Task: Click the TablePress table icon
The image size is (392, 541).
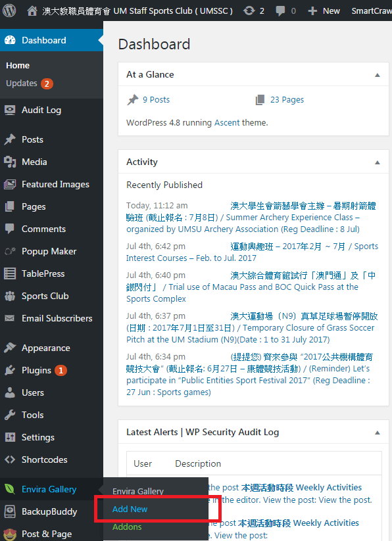Action: 10,273
